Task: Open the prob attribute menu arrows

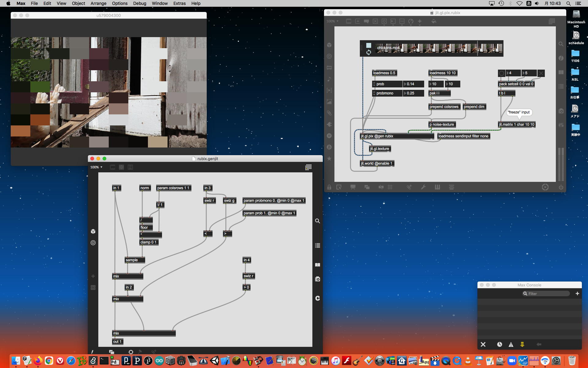Action: coord(374,84)
